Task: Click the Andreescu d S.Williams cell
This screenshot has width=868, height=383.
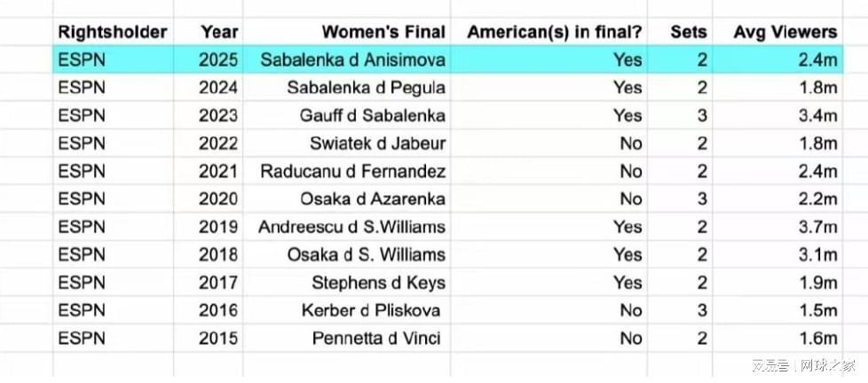Action: (351, 227)
